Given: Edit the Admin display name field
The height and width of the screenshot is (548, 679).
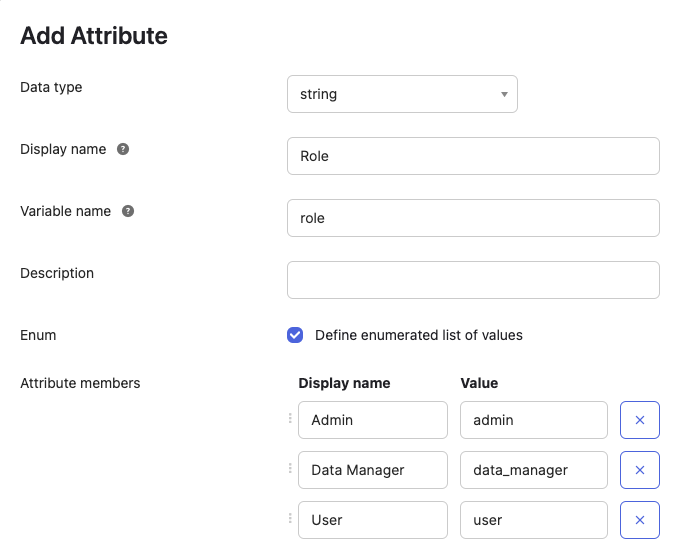Looking at the screenshot, I should (372, 420).
